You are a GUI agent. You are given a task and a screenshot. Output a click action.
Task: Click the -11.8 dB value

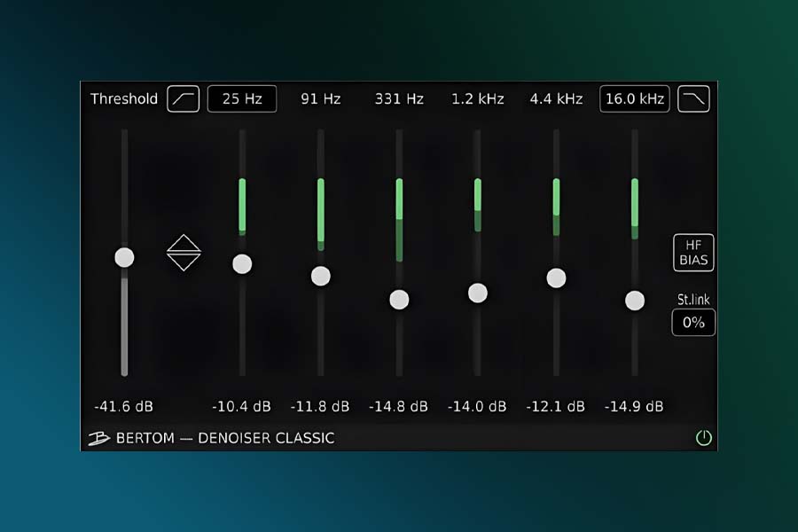(320, 406)
